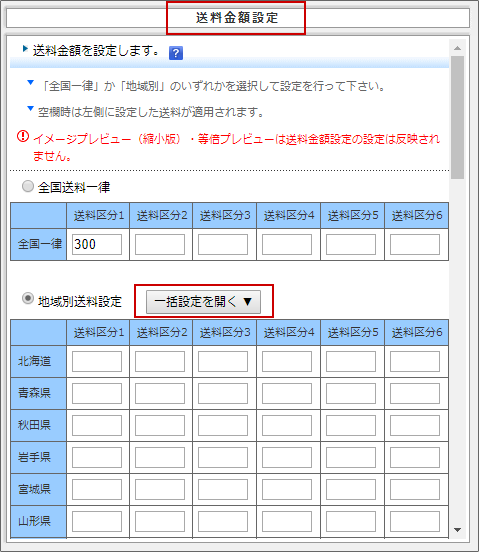This screenshot has width=479, height=552.
Task: Click the 山形県 送料区分1 input field
Action: [x=97, y=522]
